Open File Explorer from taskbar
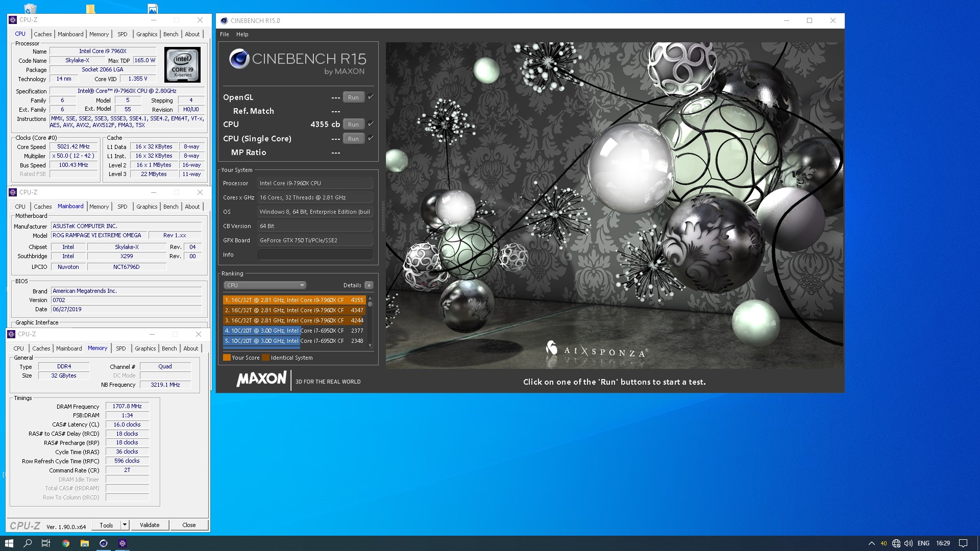Image resolution: width=980 pixels, height=551 pixels. [x=85, y=543]
